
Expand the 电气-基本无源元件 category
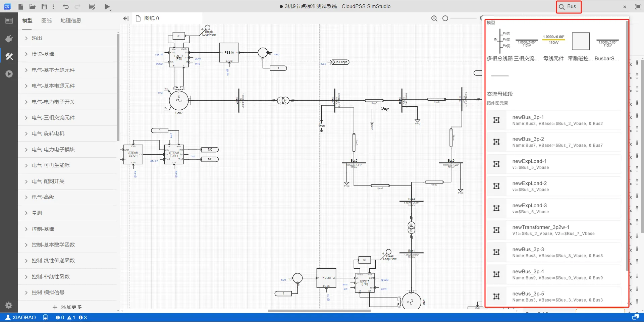(67, 70)
